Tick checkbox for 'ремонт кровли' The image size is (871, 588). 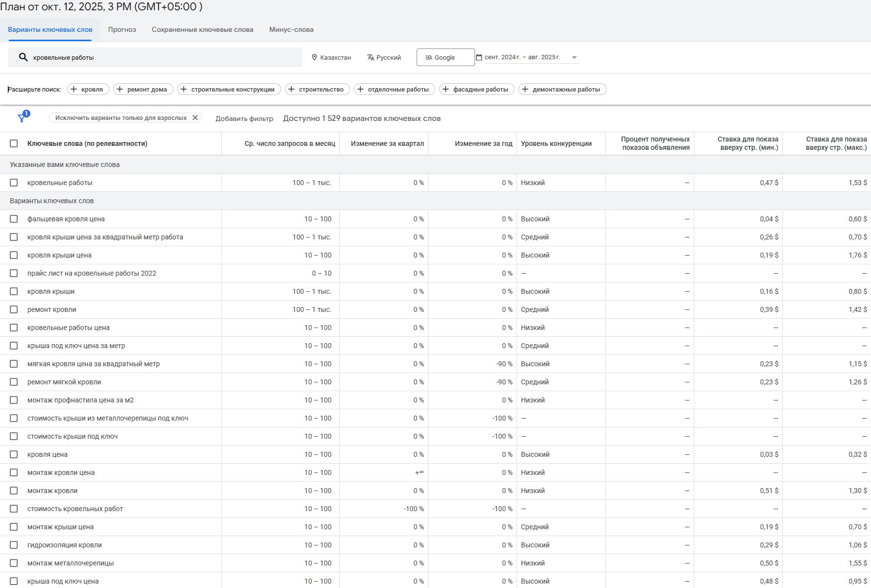coord(14,309)
